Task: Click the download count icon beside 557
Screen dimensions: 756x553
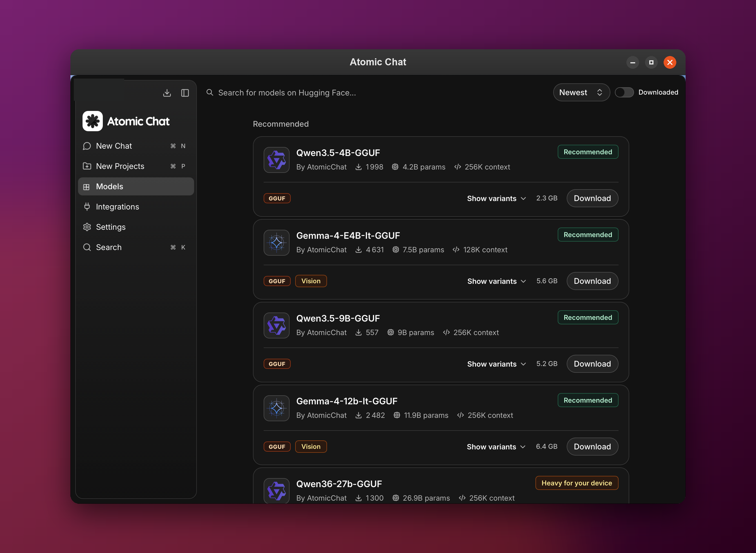Action: [358, 333]
